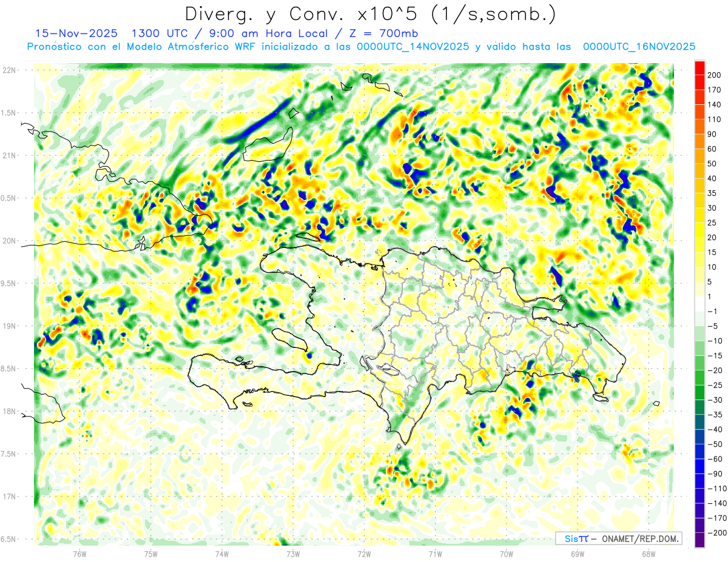Image resolution: width=728 pixels, height=562 pixels.
Task: Click the '20N' latitude axis label
Action: click(9, 241)
